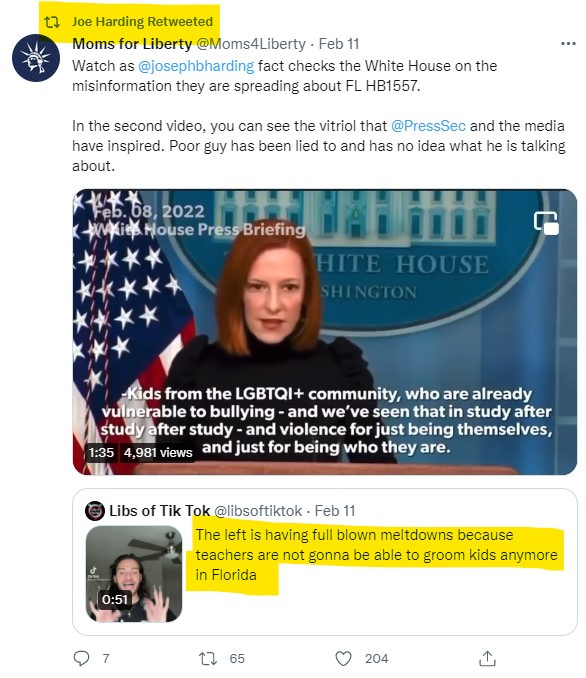Click the Libs of Tik Tok avatar
The height and width of the screenshot is (678, 586).
[95, 511]
